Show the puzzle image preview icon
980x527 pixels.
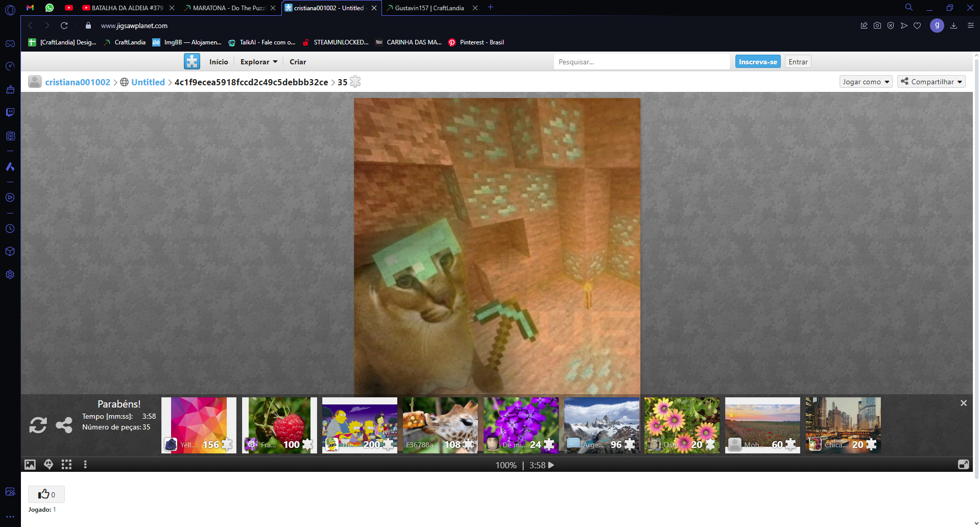(x=30, y=465)
